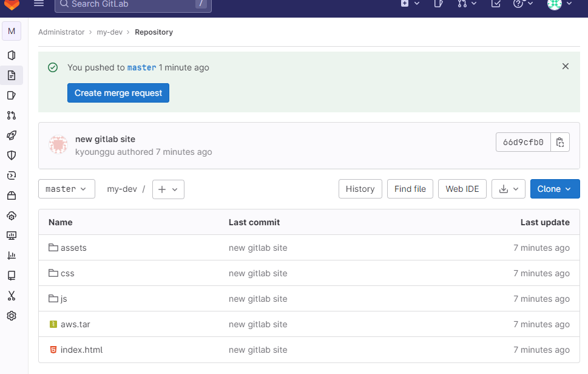Open last commit message for index.html row
The height and width of the screenshot is (374, 588).
click(258, 350)
